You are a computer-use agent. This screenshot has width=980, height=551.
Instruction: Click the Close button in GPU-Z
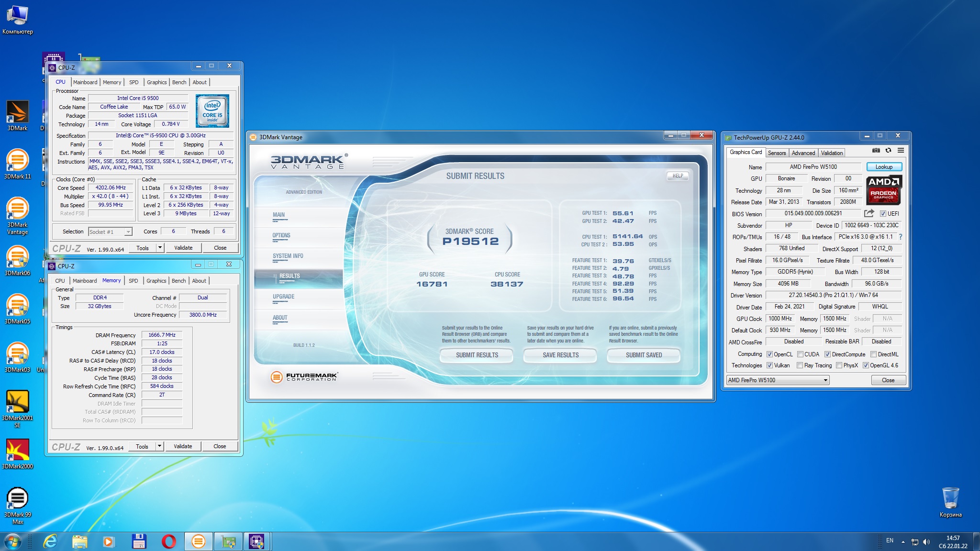[888, 380]
